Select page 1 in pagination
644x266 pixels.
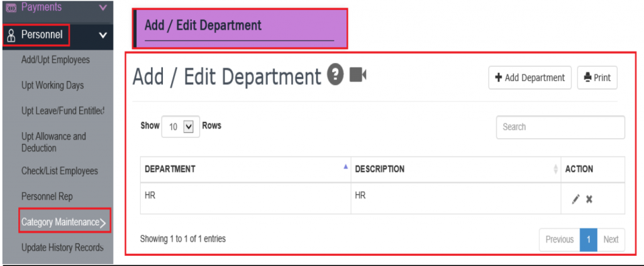tap(588, 240)
